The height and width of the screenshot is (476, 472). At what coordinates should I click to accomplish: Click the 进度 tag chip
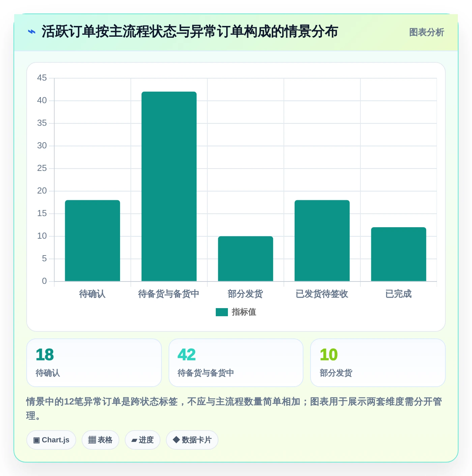click(143, 440)
